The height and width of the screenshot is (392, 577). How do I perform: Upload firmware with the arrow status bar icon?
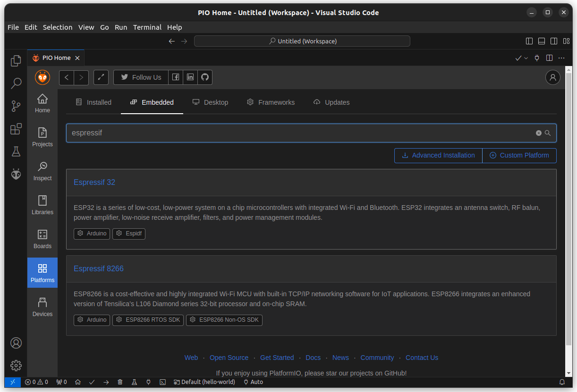tap(106, 382)
